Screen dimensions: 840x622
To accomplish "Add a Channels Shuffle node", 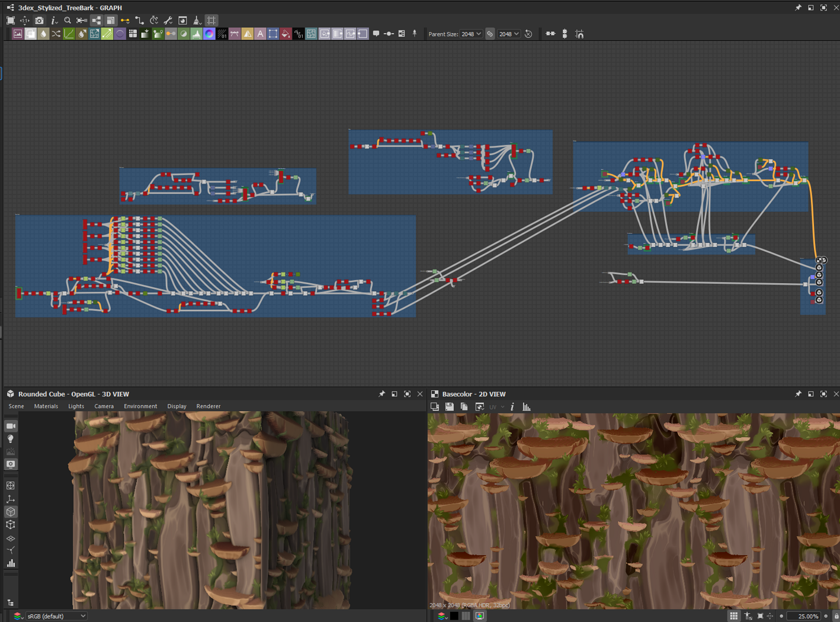I will (56, 34).
